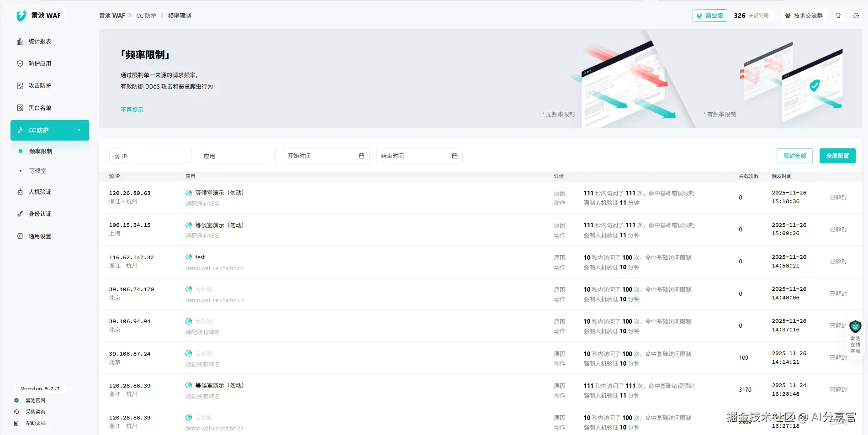Focus the 应用 filter field
The height and width of the screenshot is (435, 868).
[x=237, y=156]
